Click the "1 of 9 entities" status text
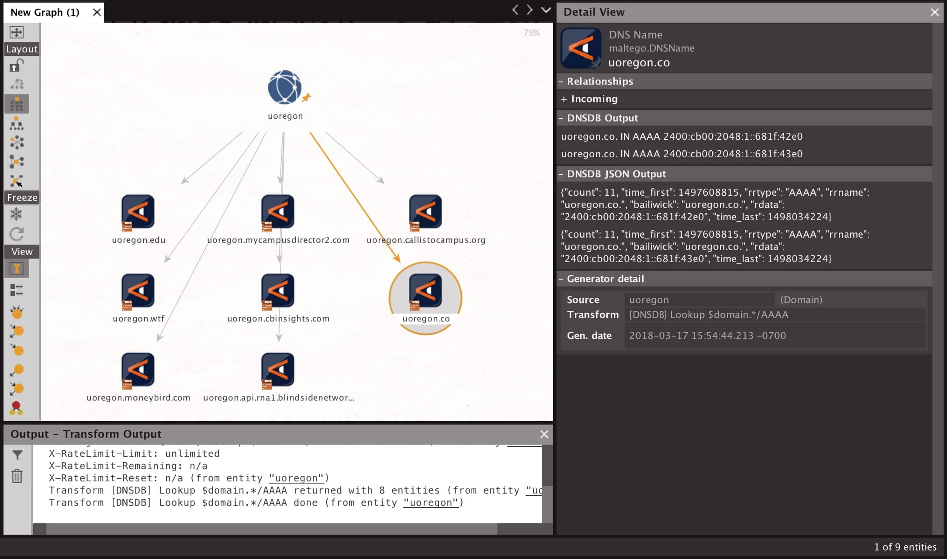The image size is (948, 560). tap(905, 547)
